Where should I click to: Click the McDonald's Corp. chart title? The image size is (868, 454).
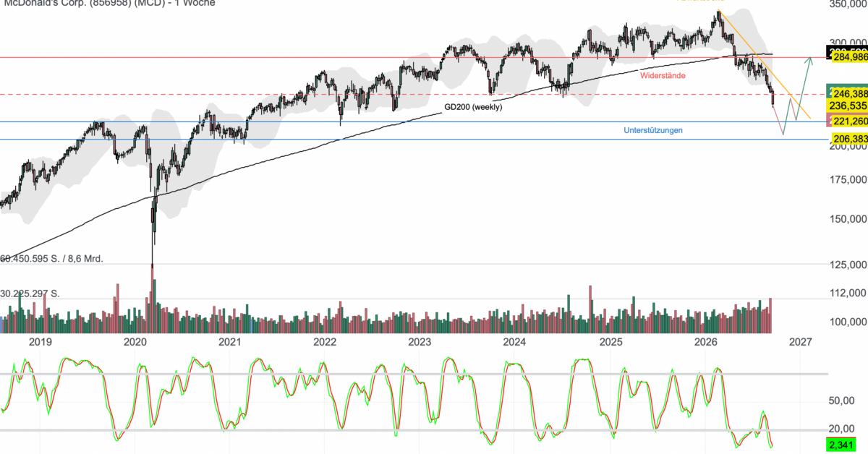[x=108, y=3]
